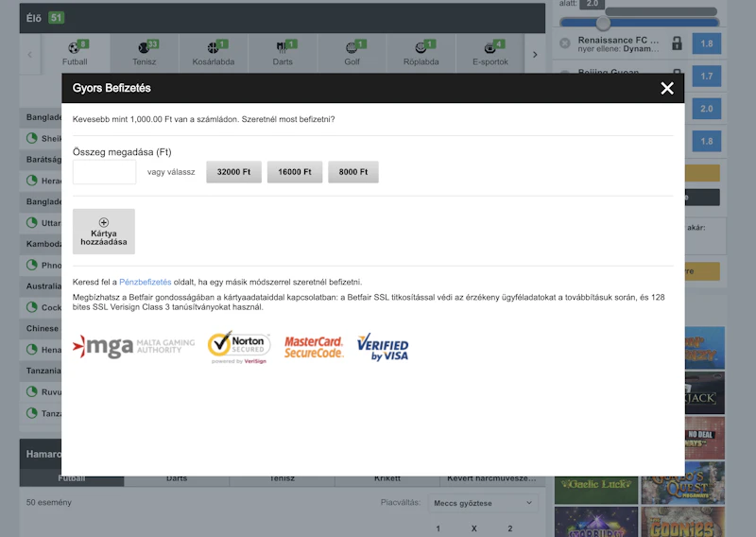Open the Golf live category

[352, 53]
